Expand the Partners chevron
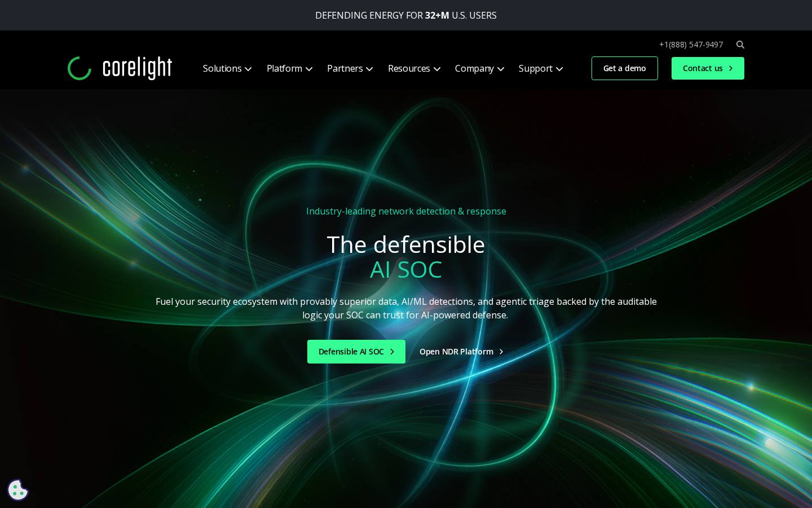The image size is (812, 508). (x=369, y=69)
